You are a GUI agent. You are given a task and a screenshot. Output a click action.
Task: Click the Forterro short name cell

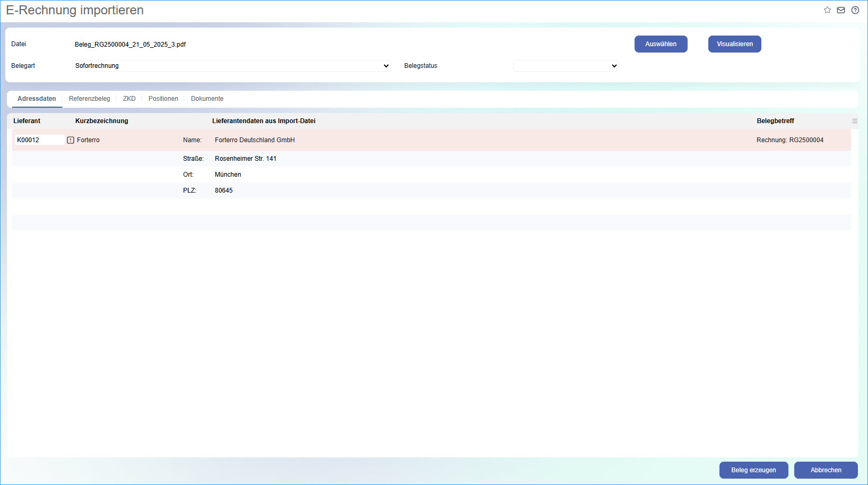click(89, 140)
